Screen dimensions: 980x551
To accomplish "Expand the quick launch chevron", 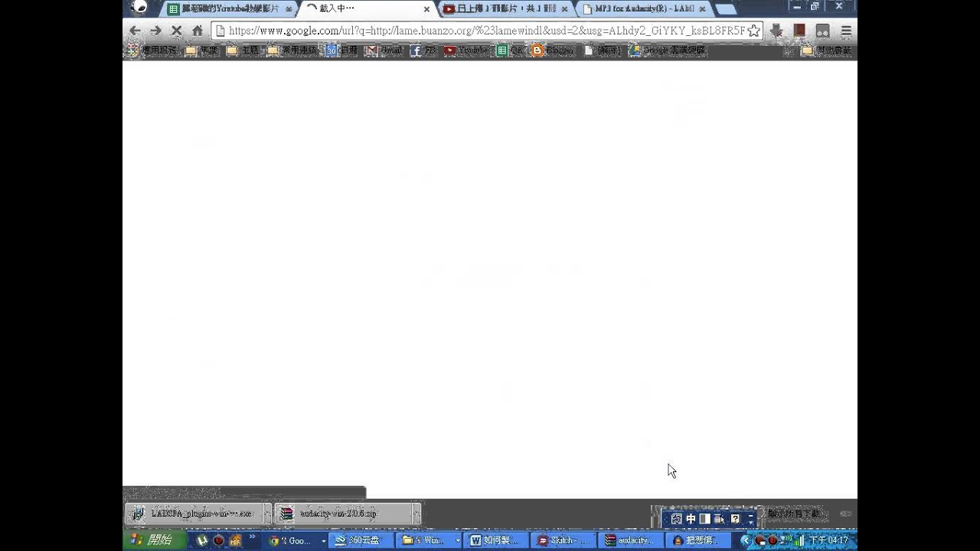I will point(253,538).
